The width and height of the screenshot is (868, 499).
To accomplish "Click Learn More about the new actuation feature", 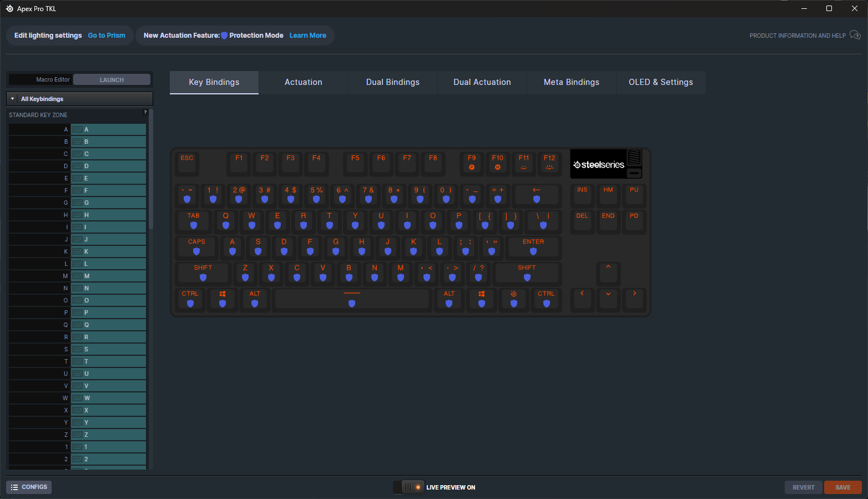I will pos(307,35).
